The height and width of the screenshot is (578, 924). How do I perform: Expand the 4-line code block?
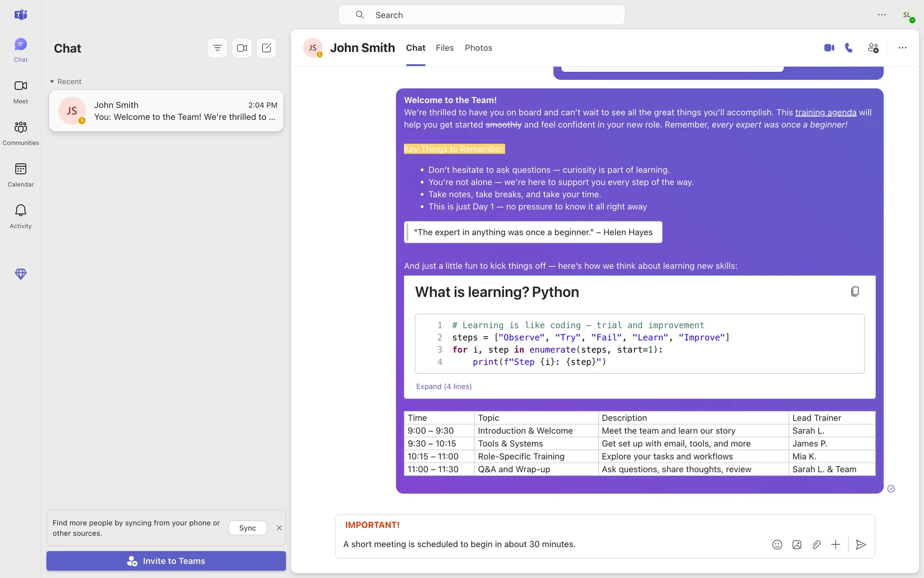click(x=444, y=386)
